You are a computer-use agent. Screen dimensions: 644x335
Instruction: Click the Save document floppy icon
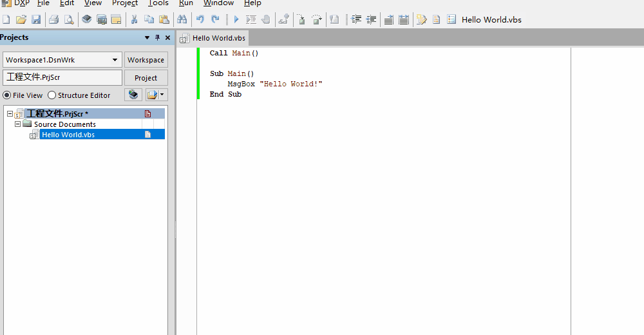click(x=37, y=20)
